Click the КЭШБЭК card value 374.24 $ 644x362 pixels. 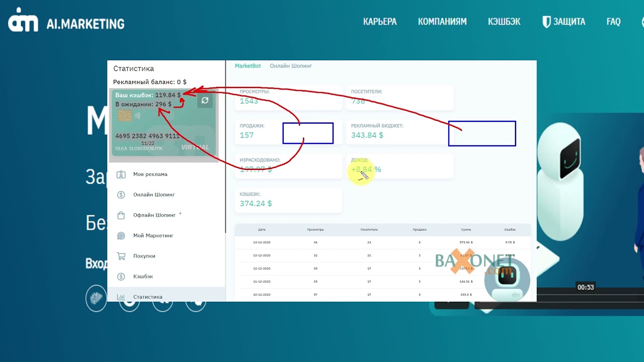tap(256, 204)
